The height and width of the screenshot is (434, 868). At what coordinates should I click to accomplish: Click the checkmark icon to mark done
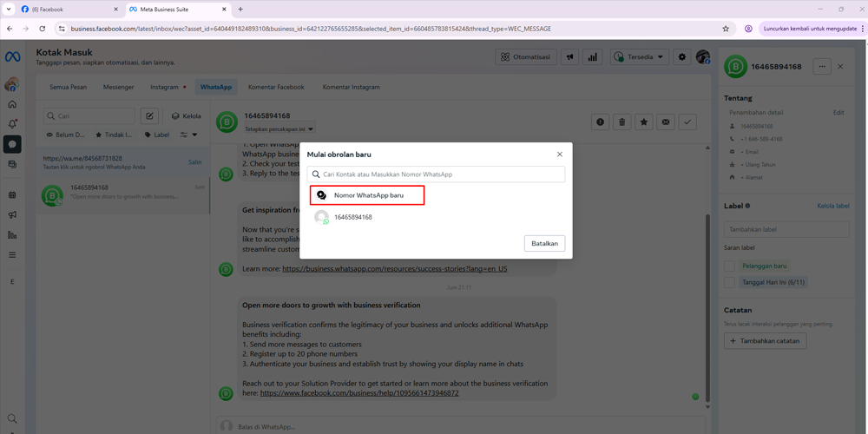(687, 122)
